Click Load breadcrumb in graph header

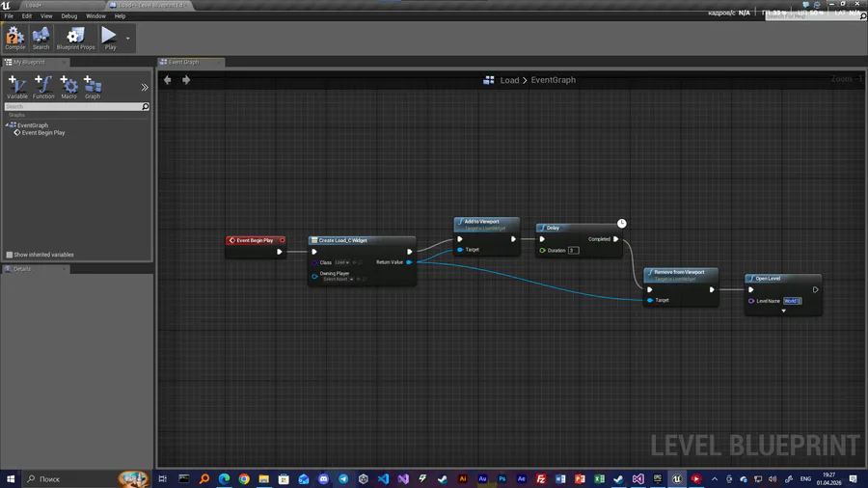pyautogui.click(x=509, y=80)
